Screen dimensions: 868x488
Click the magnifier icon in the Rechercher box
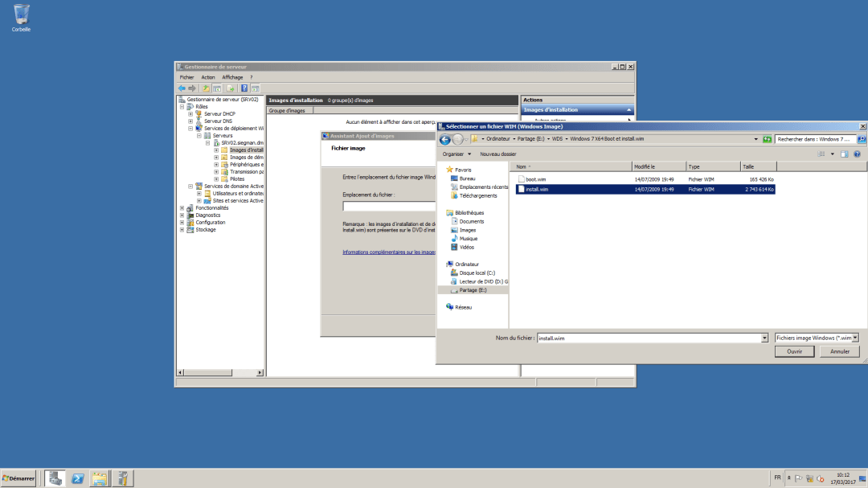coord(860,138)
